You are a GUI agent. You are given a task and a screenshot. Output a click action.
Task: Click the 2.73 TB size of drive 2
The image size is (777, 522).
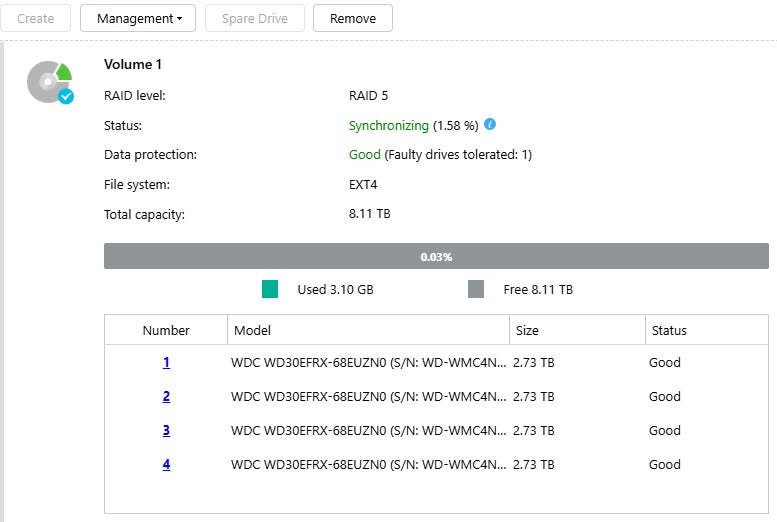(x=534, y=397)
